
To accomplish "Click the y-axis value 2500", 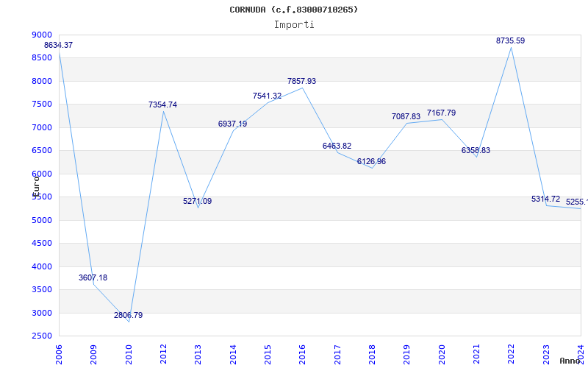I will 42,336.
